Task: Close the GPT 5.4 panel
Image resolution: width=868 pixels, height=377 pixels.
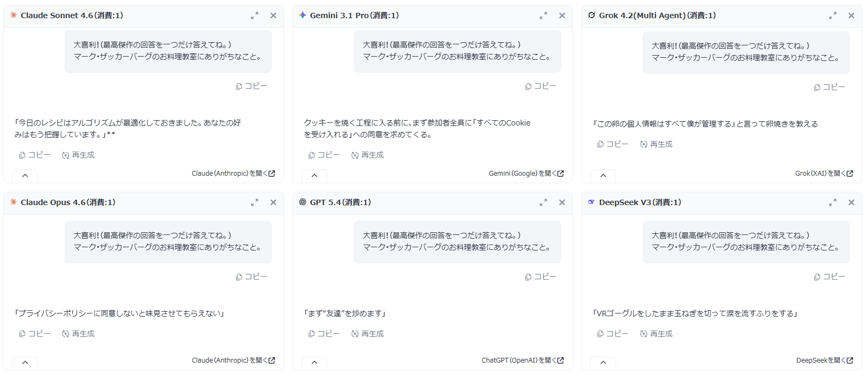Action: click(562, 203)
